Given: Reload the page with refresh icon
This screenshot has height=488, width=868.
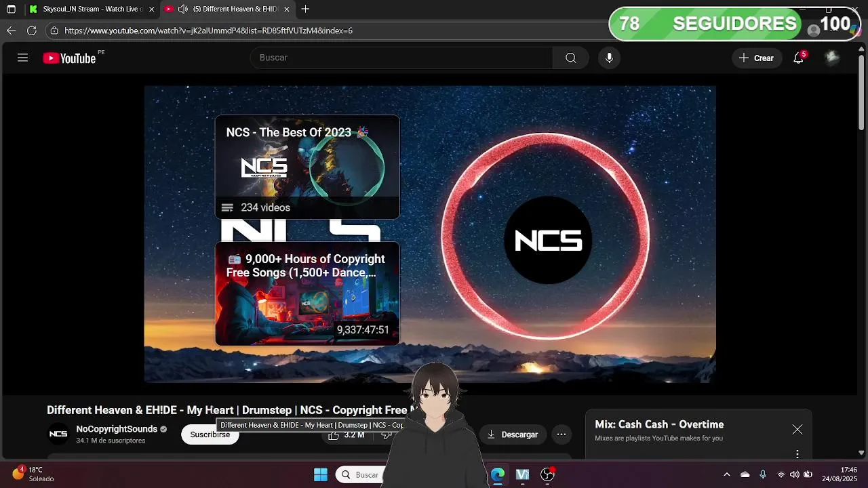Looking at the screenshot, I should (x=31, y=30).
